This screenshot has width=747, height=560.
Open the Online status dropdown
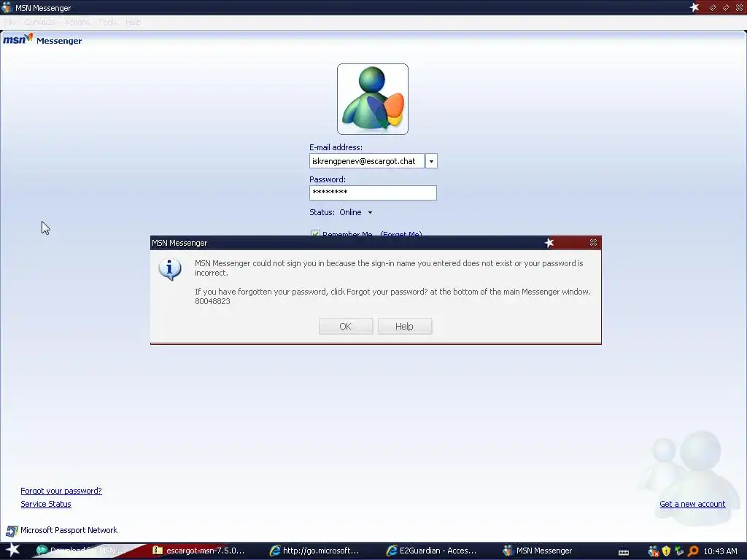click(356, 212)
